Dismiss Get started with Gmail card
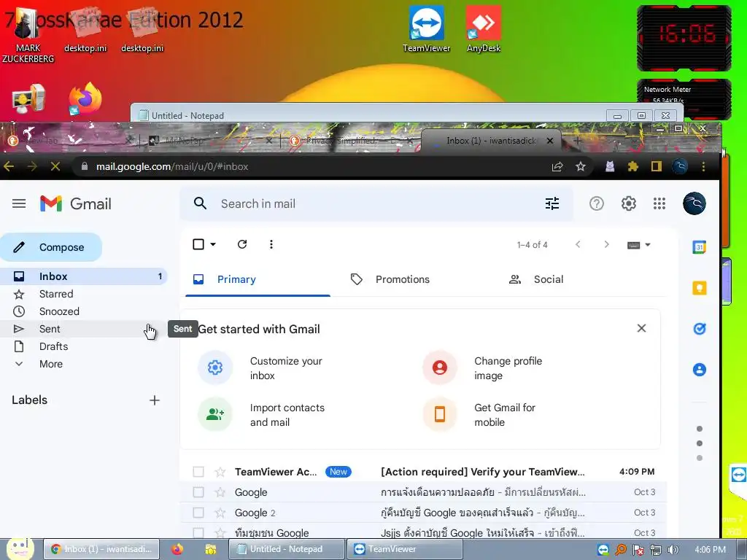The image size is (747, 560). pos(642,328)
